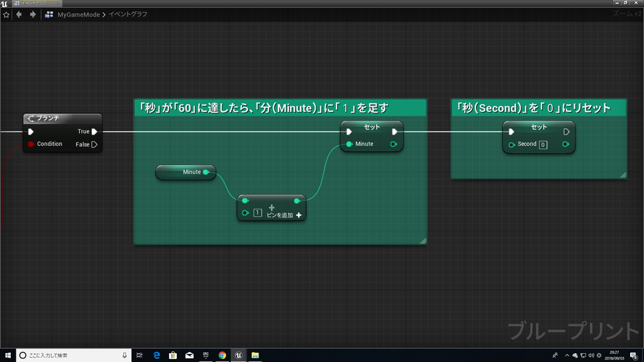The image size is (644, 362).
Task: Click the Branch input execution pin
Action: coord(31,132)
